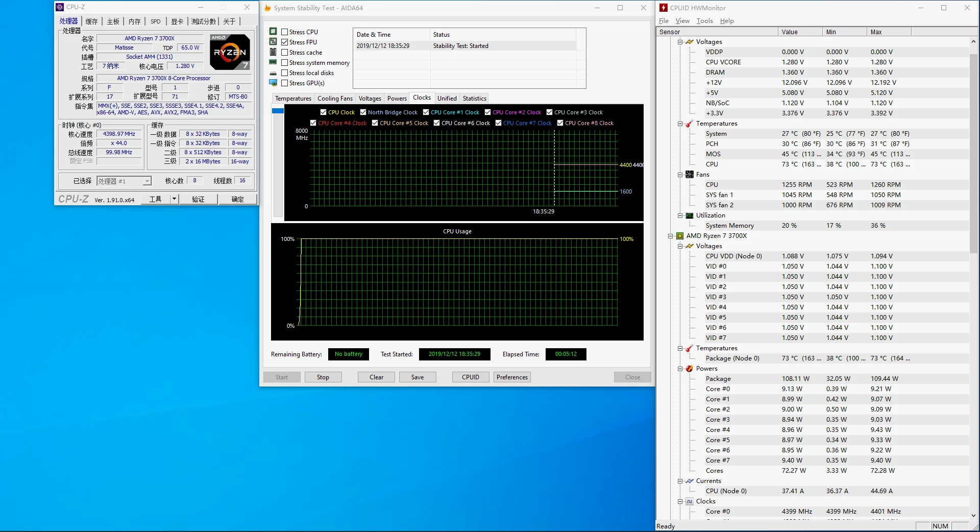
Task: Open the File menu in HWMonitor
Action: pyautogui.click(x=664, y=21)
